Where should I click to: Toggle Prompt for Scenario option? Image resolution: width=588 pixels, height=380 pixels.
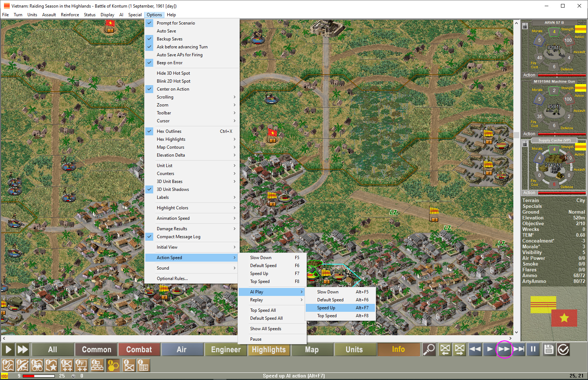(192, 23)
